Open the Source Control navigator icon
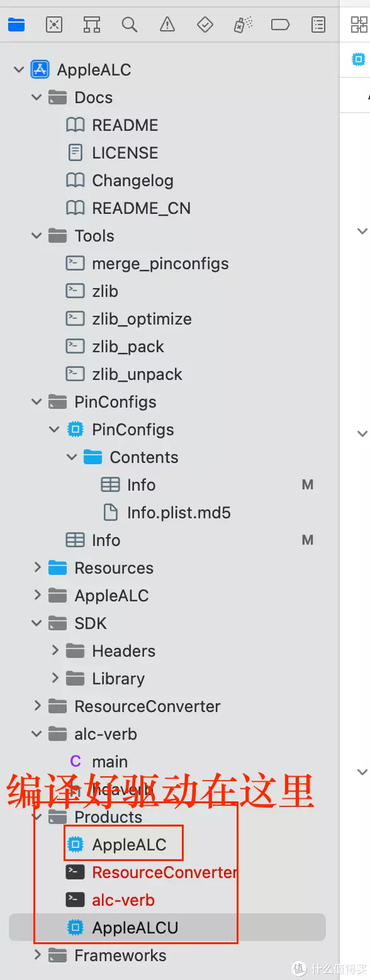This screenshot has width=370, height=980. point(54,25)
